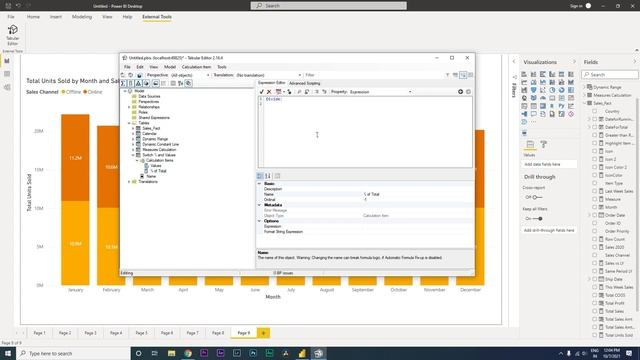
Task: Click the filter funnel icon in Tabular Editor
Action: click(448, 75)
